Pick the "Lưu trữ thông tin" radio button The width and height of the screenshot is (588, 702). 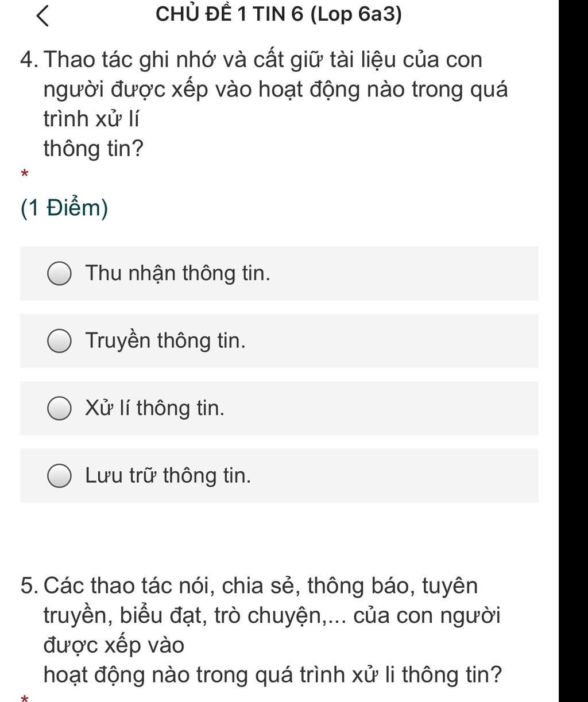[59, 476]
